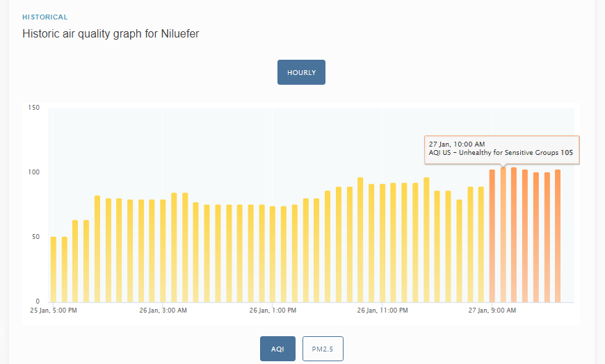Click the first bar at 25 Jan 5:00 PM
The image size is (605, 364).
[x=54, y=270]
